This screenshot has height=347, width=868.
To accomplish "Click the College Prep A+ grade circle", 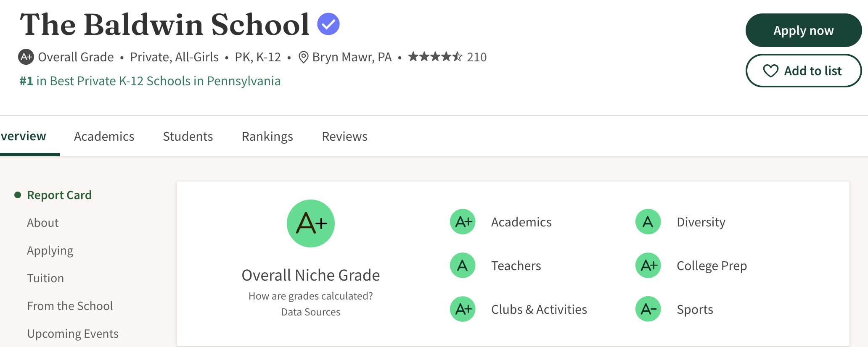I will [648, 266].
